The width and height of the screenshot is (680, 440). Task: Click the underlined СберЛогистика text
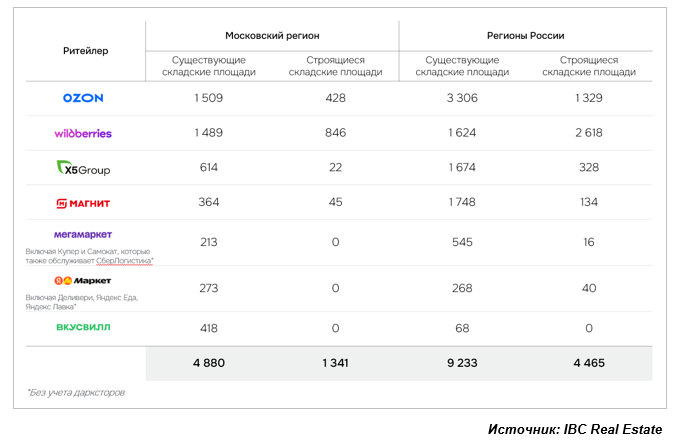(x=126, y=261)
